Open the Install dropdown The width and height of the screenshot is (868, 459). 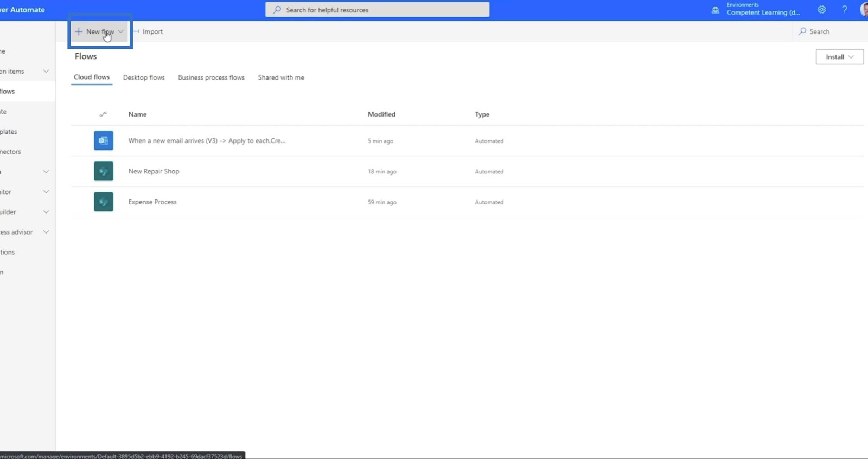point(839,57)
